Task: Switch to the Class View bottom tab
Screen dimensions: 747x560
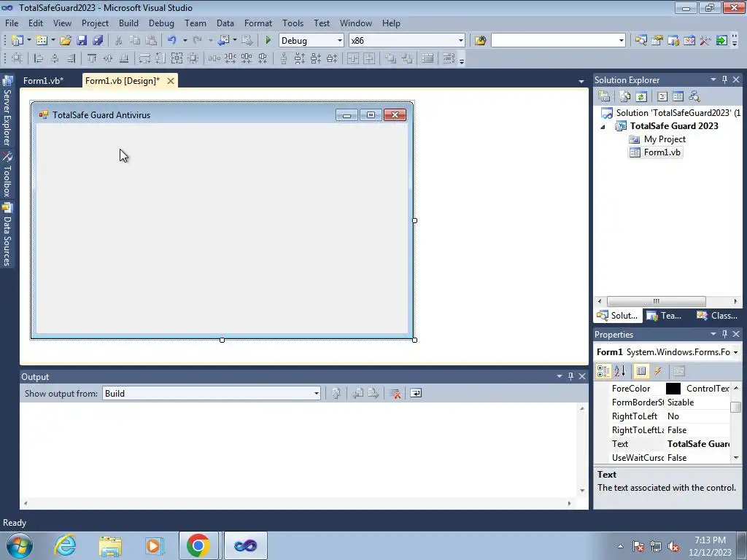Action: pos(717,315)
